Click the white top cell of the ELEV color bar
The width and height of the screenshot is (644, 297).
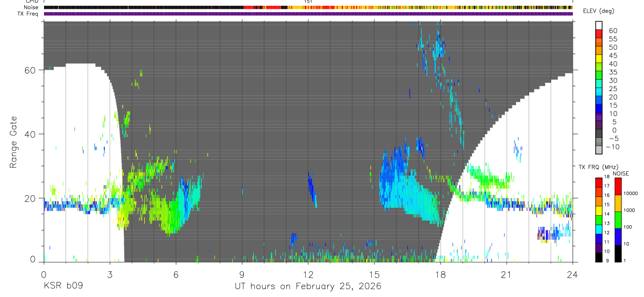point(599,26)
